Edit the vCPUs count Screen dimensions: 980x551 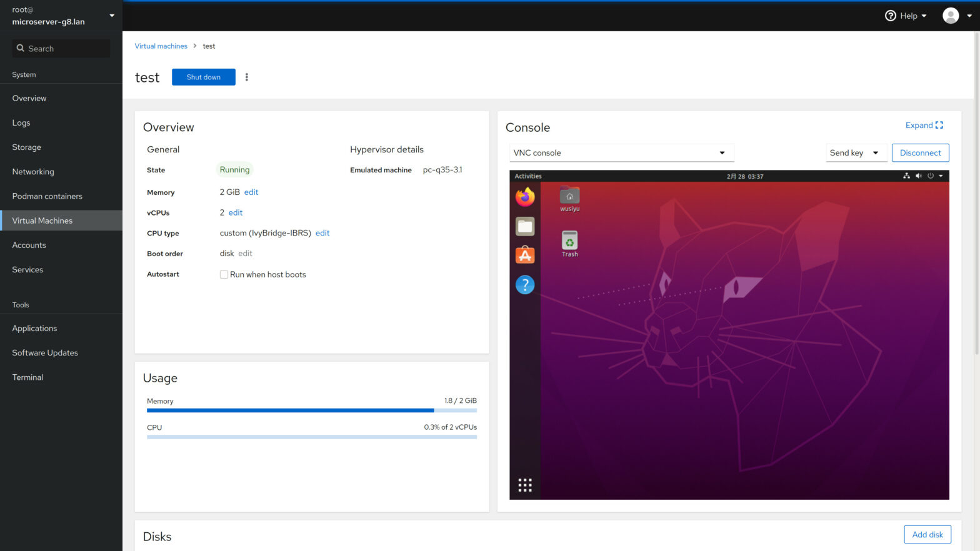click(236, 212)
